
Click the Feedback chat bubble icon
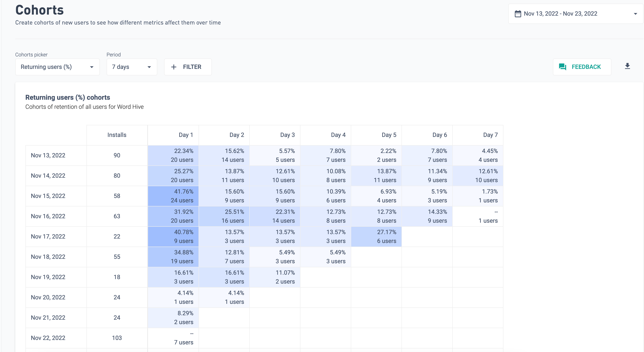[x=563, y=67]
